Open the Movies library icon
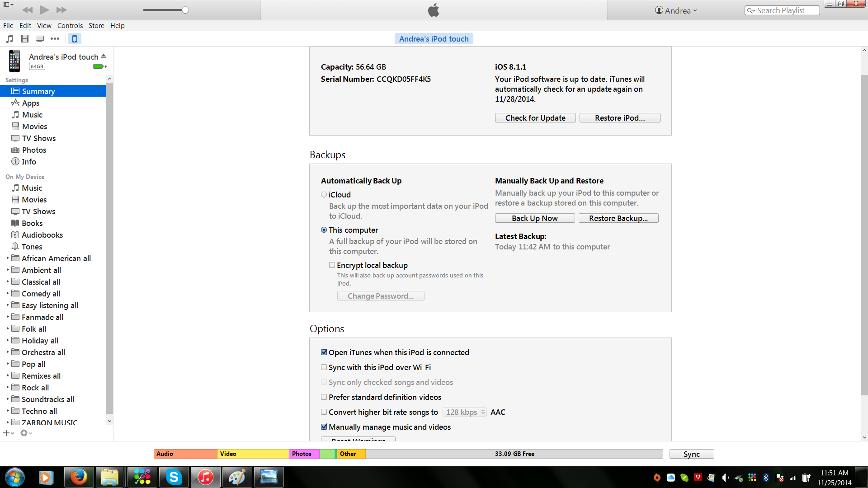Image resolution: width=868 pixels, height=488 pixels. coord(25,39)
